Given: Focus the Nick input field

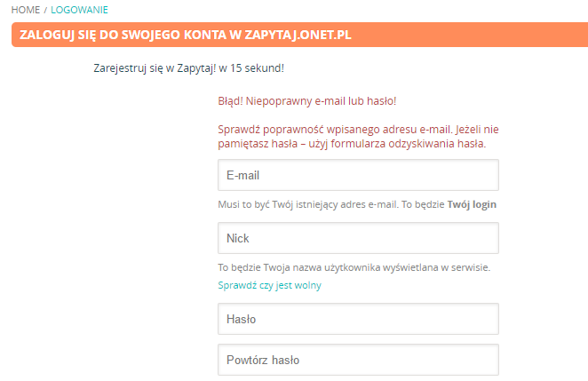Looking at the screenshot, I should pyautogui.click(x=358, y=238).
